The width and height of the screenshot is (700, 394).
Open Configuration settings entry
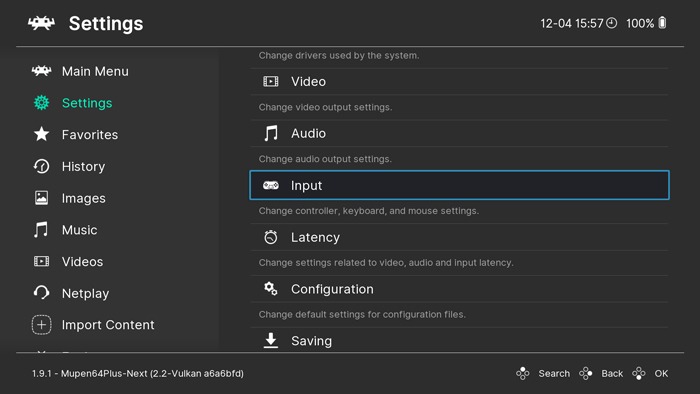click(459, 289)
